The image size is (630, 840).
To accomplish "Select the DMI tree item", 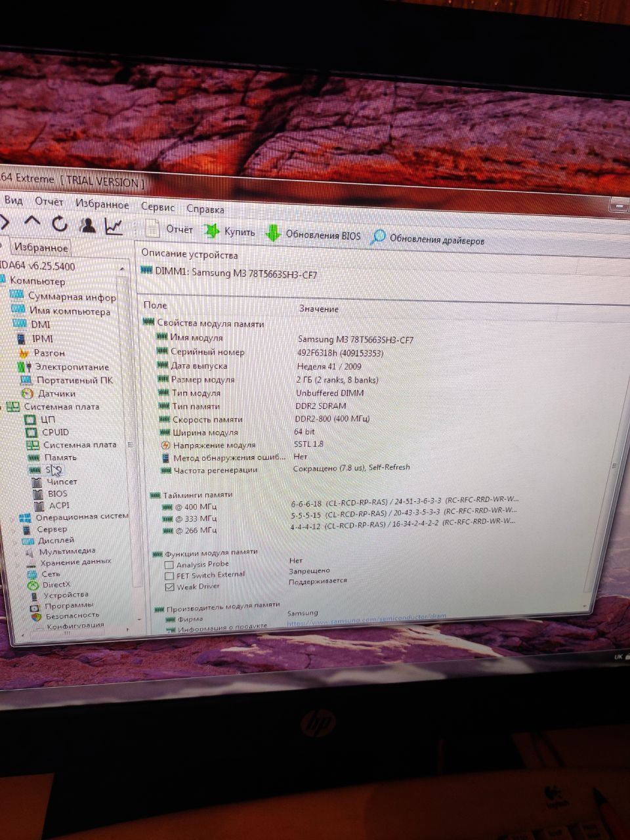I will 32,324.
